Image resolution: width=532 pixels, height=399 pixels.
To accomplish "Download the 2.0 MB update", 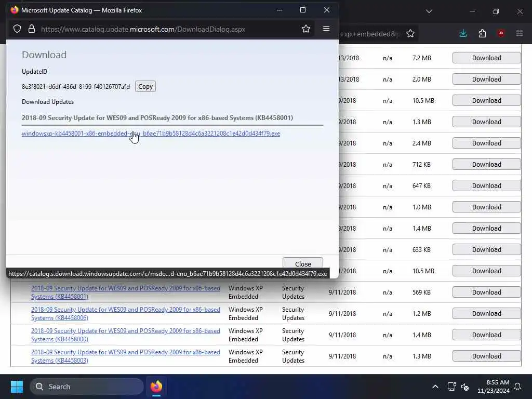I will [x=486, y=79].
